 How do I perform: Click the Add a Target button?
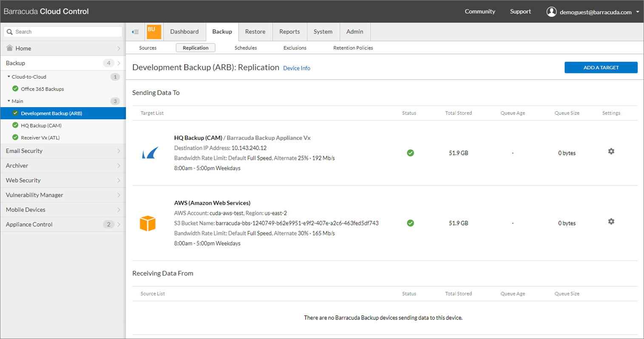click(601, 68)
